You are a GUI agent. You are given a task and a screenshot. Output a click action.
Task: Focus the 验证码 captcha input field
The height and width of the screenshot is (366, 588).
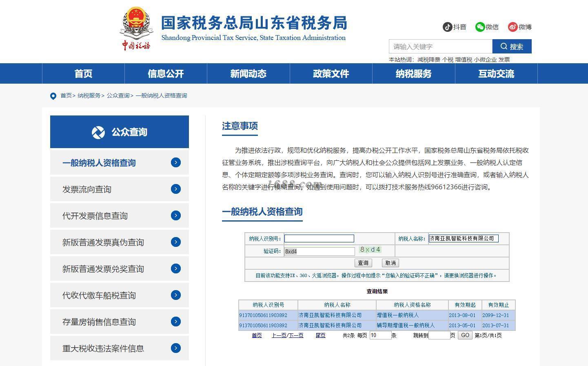(320, 251)
